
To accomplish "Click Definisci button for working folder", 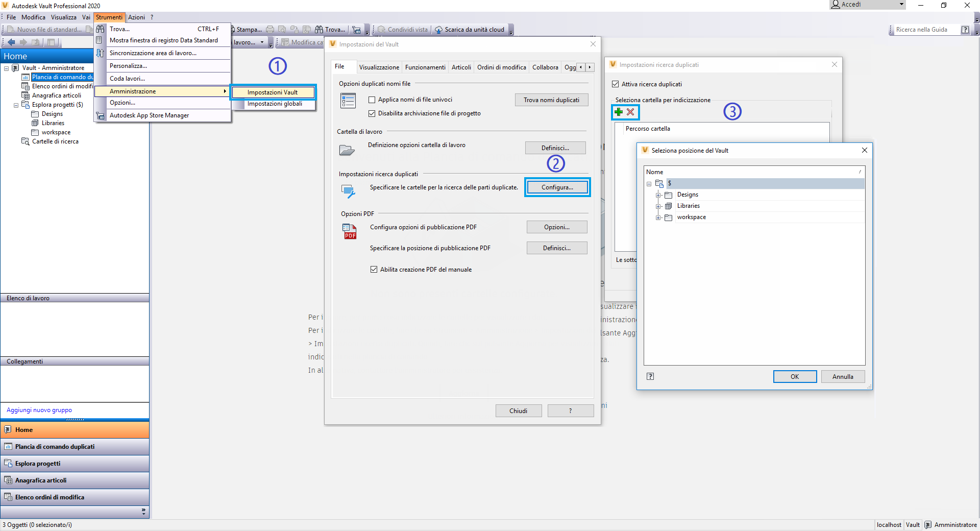I will pyautogui.click(x=555, y=148).
